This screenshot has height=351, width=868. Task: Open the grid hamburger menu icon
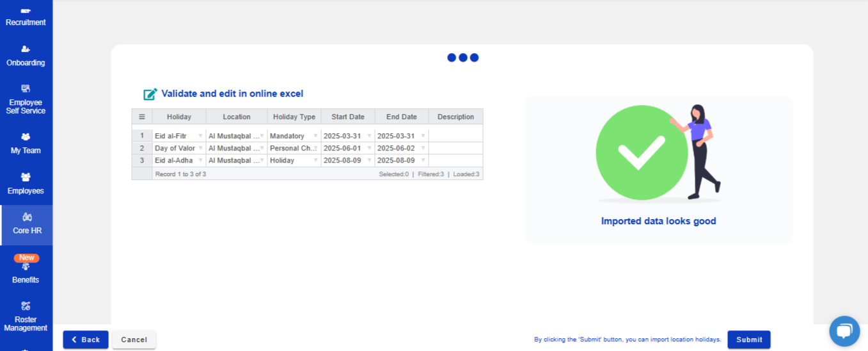142,117
